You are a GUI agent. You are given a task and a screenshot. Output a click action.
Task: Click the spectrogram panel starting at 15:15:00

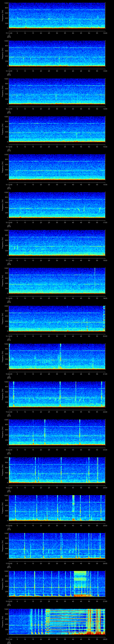(x=57, y=167)
